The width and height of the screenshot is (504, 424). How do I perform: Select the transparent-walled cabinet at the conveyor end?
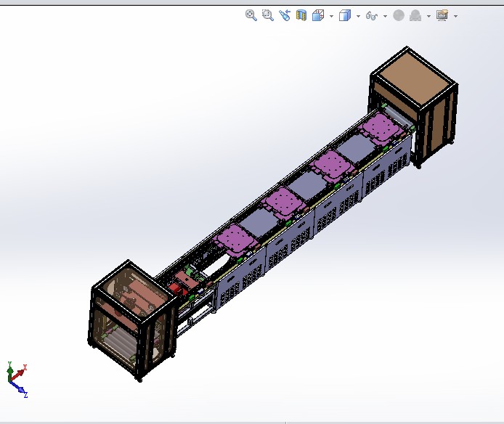pos(132,320)
